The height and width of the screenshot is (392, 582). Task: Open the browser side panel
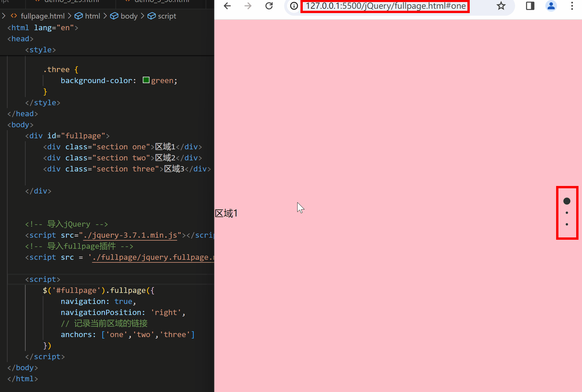(530, 6)
